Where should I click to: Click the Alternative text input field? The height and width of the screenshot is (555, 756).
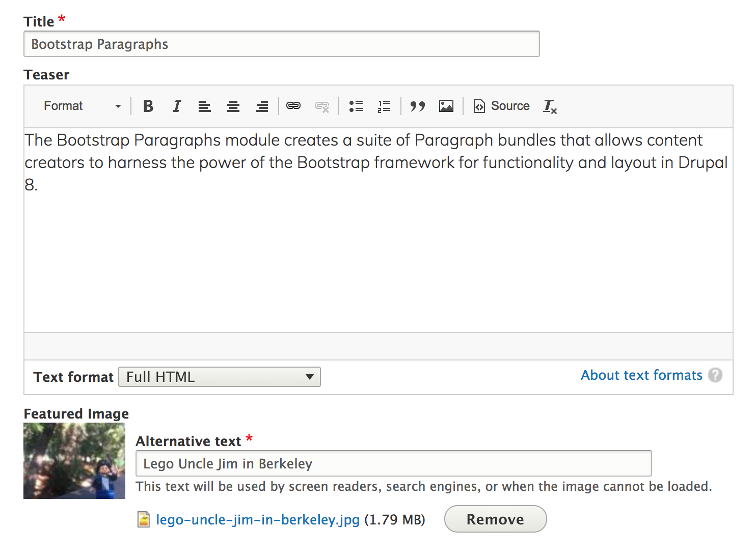pos(394,463)
